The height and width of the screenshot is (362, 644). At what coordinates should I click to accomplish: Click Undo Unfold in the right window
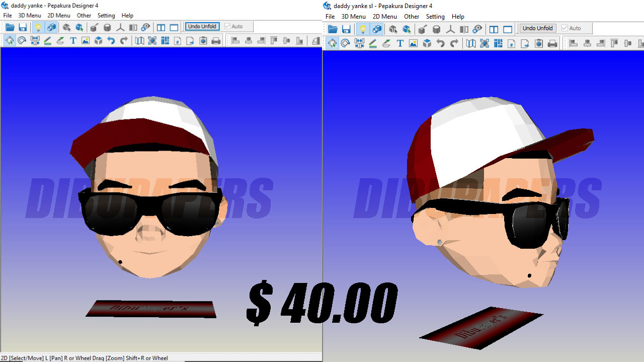[538, 28]
